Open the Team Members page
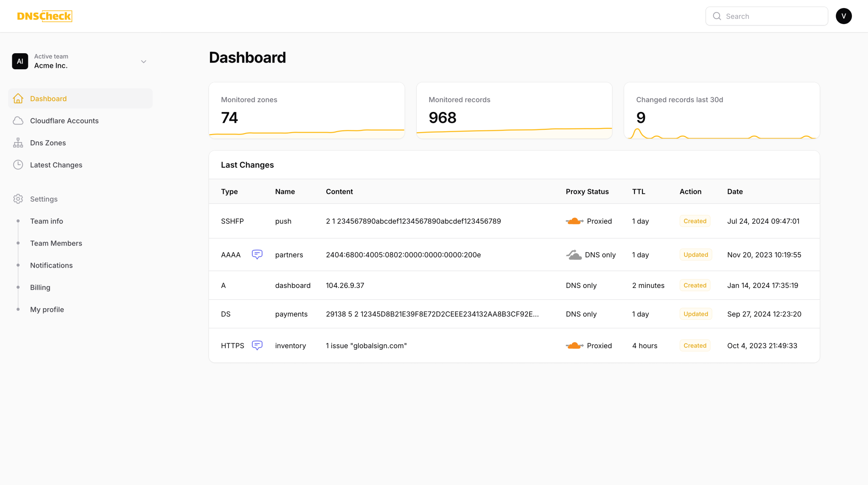Viewport: 868px width, 485px height. pos(56,243)
